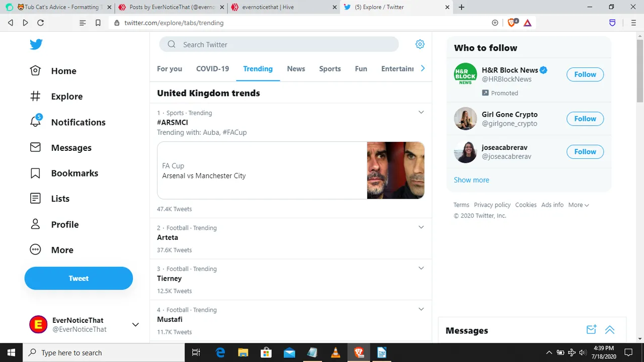The height and width of the screenshot is (362, 644).
Task: Open browser hamburger menu
Action: pyautogui.click(x=633, y=23)
